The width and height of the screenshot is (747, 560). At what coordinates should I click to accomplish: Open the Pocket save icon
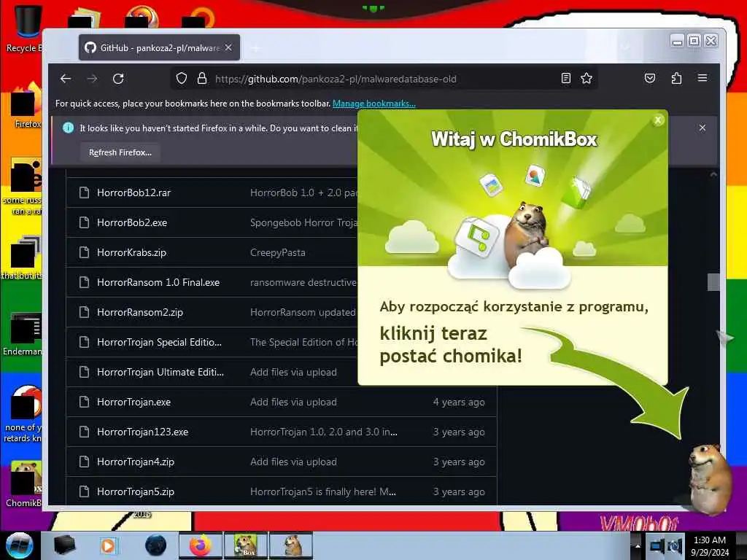[650, 79]
